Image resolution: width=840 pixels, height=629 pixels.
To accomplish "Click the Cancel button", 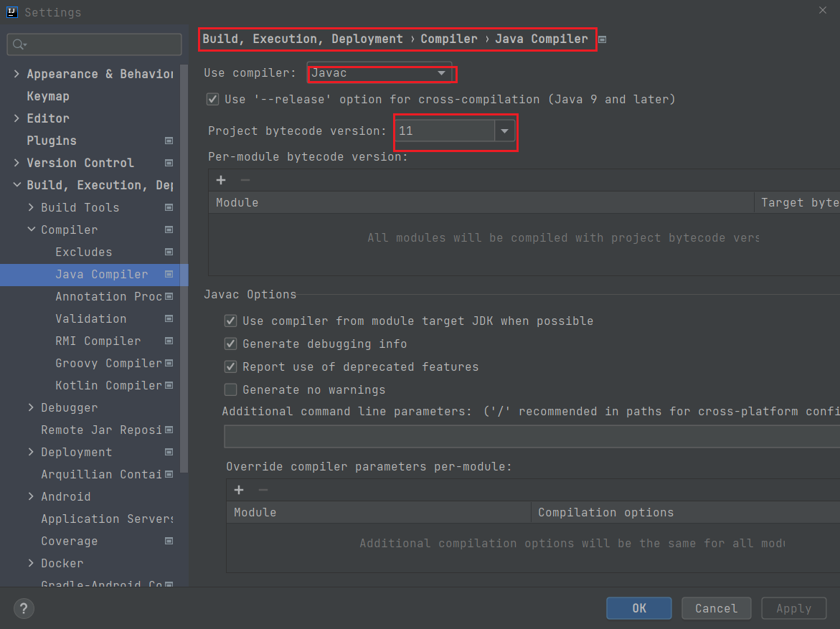I will (x=716, y=607).
